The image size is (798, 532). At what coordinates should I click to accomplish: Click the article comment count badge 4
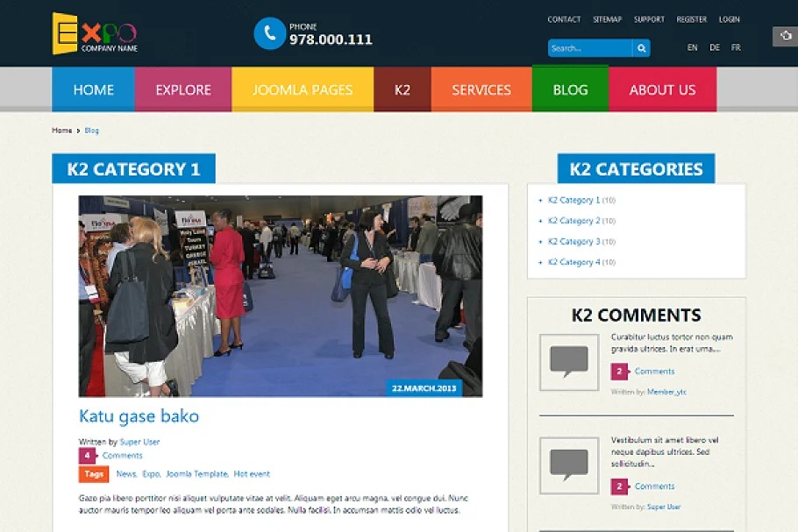tap(87, 456)
